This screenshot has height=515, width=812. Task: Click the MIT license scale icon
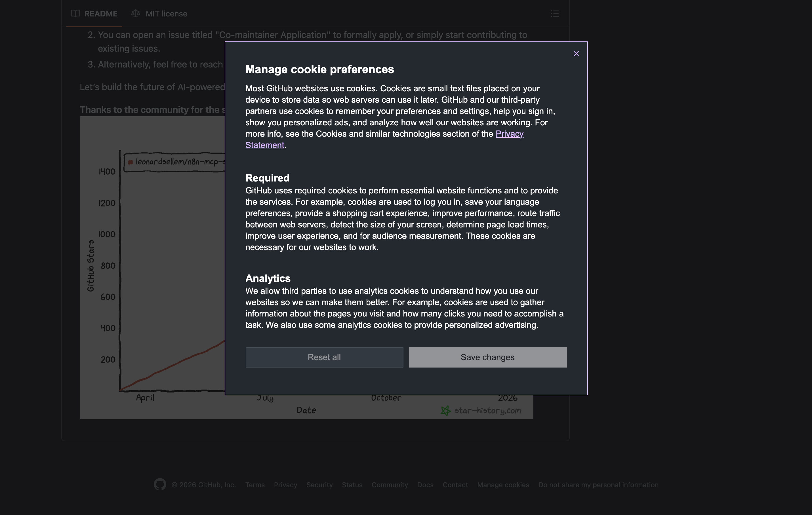[x=136, y=14]
